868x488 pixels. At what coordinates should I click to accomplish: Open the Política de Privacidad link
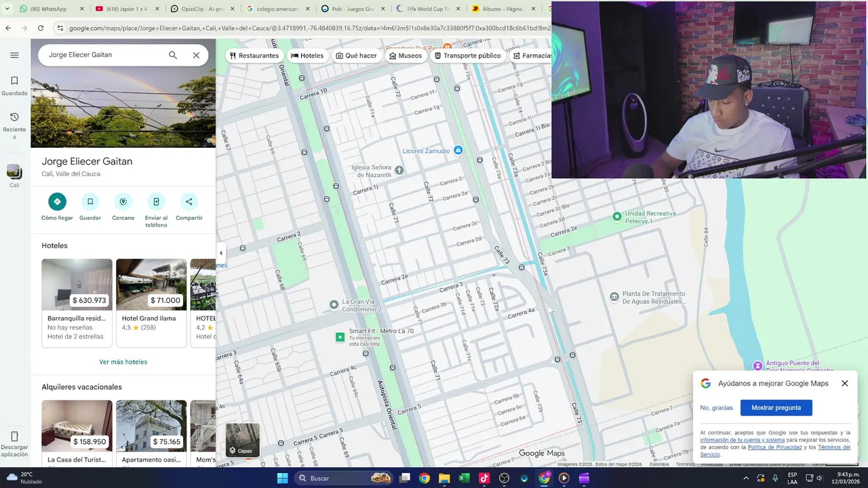(774, 447)
